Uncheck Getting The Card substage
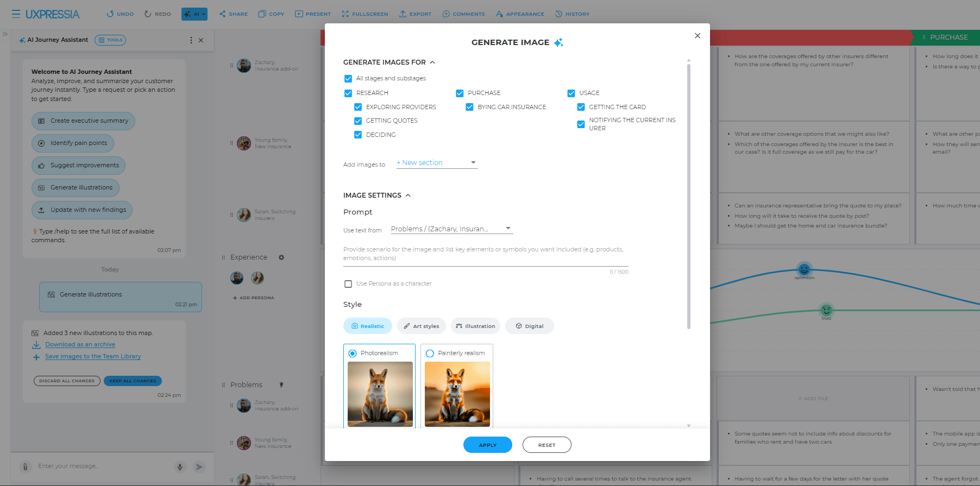Screen dimensions: 980x486 pos(581,108)
